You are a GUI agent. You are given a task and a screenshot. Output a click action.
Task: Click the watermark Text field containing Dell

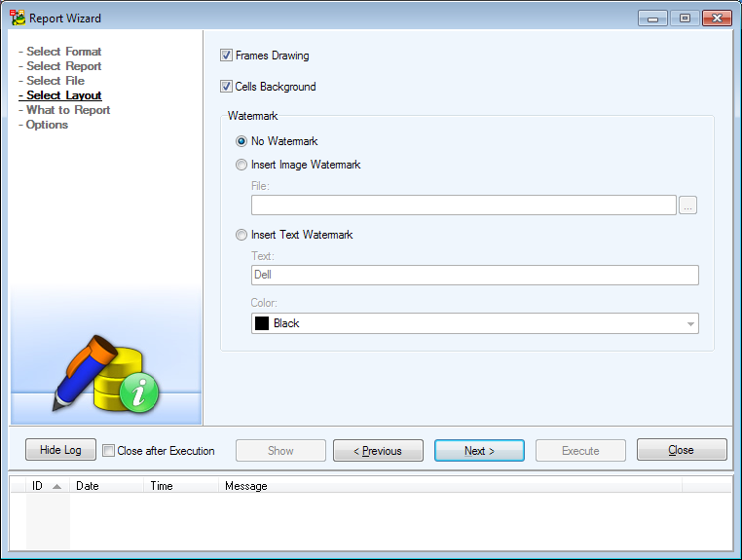pos(474,275)
